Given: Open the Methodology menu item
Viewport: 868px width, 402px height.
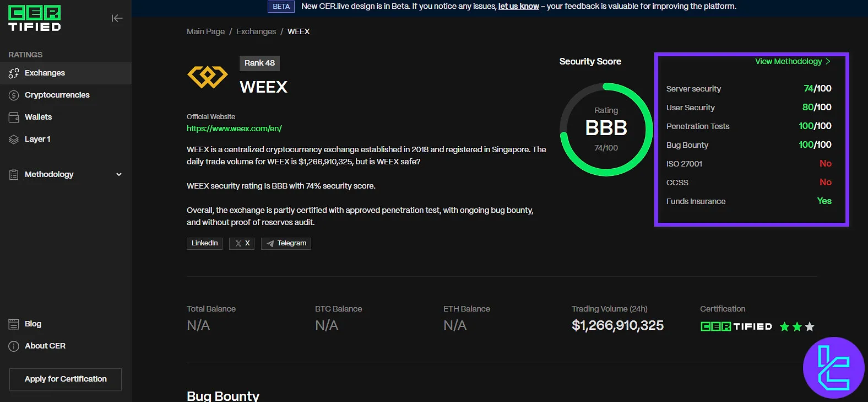Looking at the screenshot, I should [66, 174].
